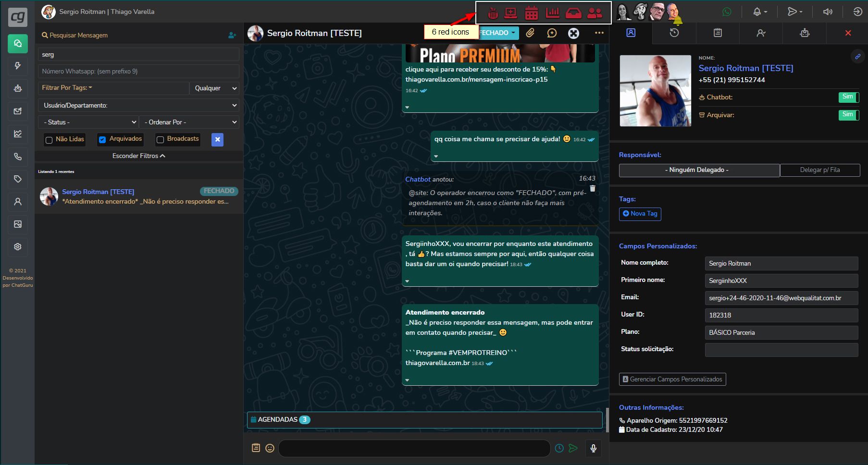Open the red bar chart icon
Image resolution: width=868 pixels, height=465 pixels.
pos(553,12)
